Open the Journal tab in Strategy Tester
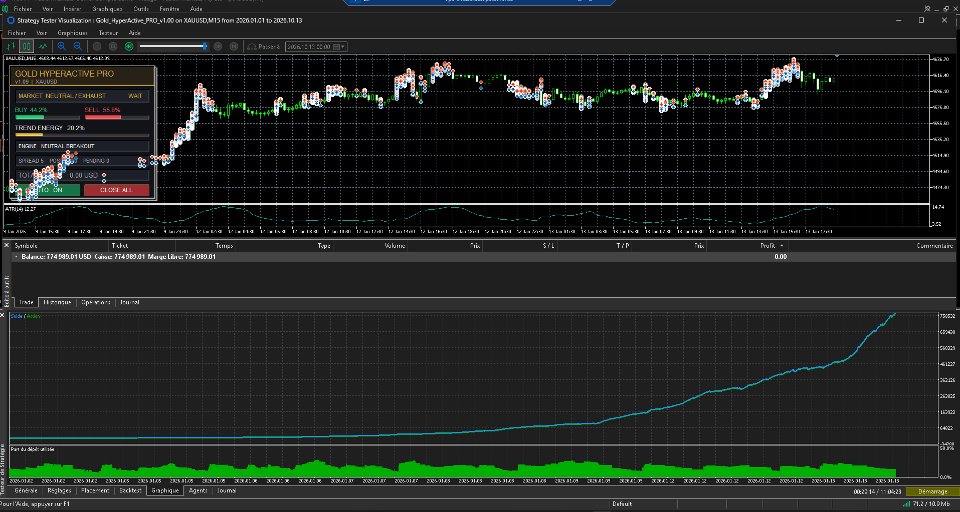The image size is (960, 512). coord(227,491)
